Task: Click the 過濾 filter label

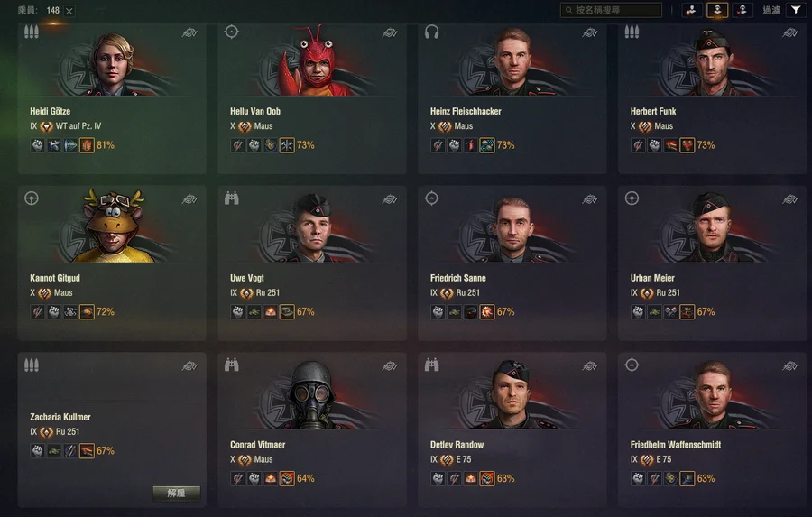Action: tap(770, 10)
